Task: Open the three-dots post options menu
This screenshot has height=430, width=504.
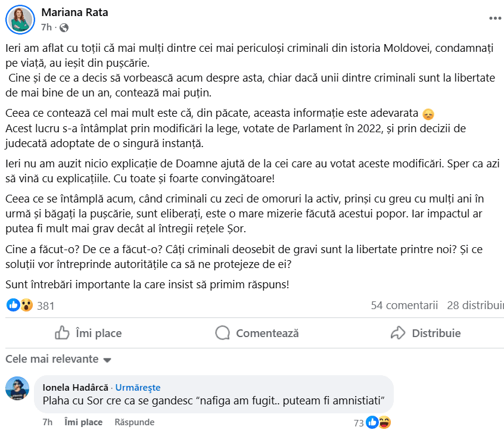Action: tap(495, 18)
